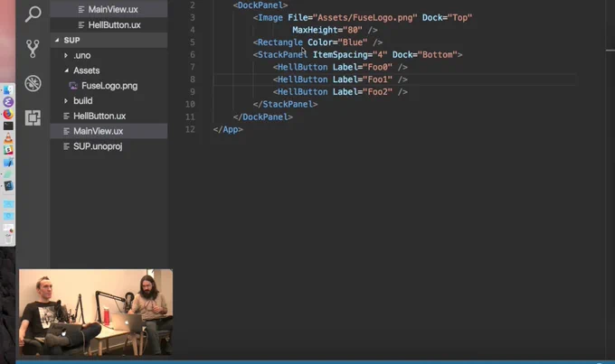Open HellButton.ux in SUP folder
Viewport: 615px width, 364px height.
click(x=109, y=116)
